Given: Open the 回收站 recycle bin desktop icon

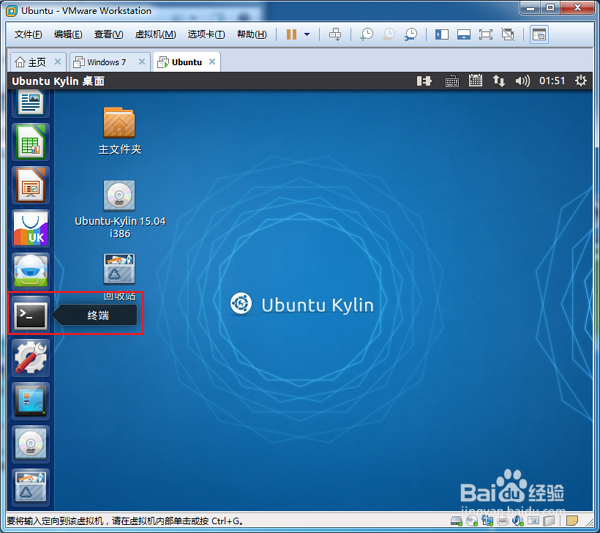Looking at the screenshot, I should 119,276.
